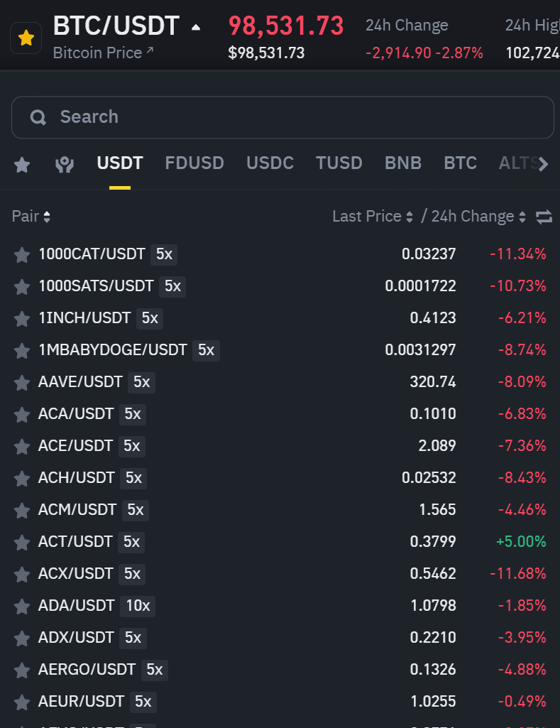Select AAVE/USDT in the list
Image resolution: width=560 pixels, height=728 pixels.
(x=280, y=382)
